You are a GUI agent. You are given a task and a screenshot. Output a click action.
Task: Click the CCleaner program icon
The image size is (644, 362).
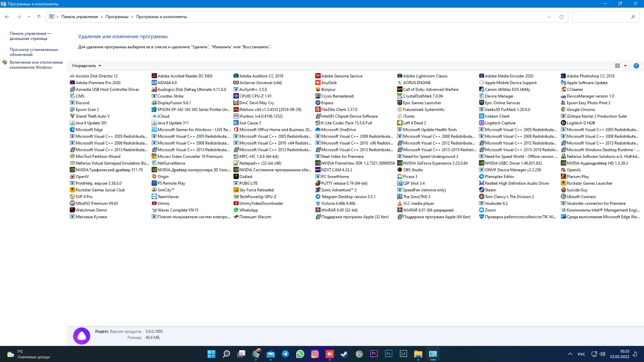[x=563, y=89]
